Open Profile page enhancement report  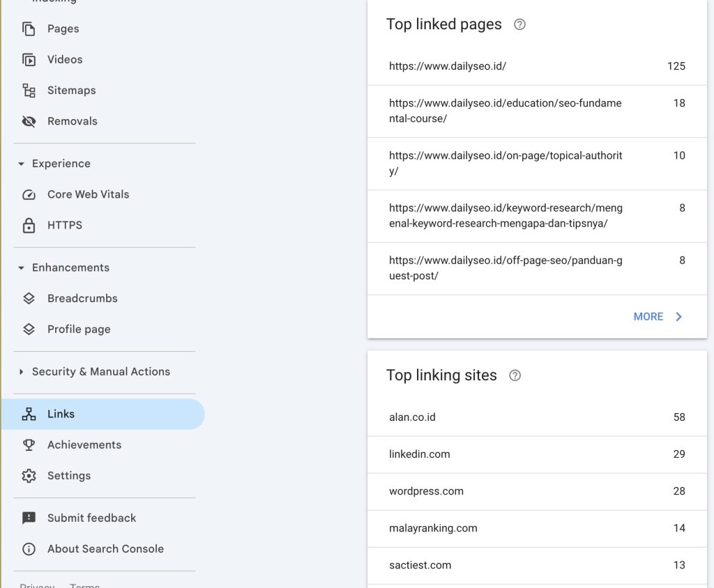coord(102,330)
